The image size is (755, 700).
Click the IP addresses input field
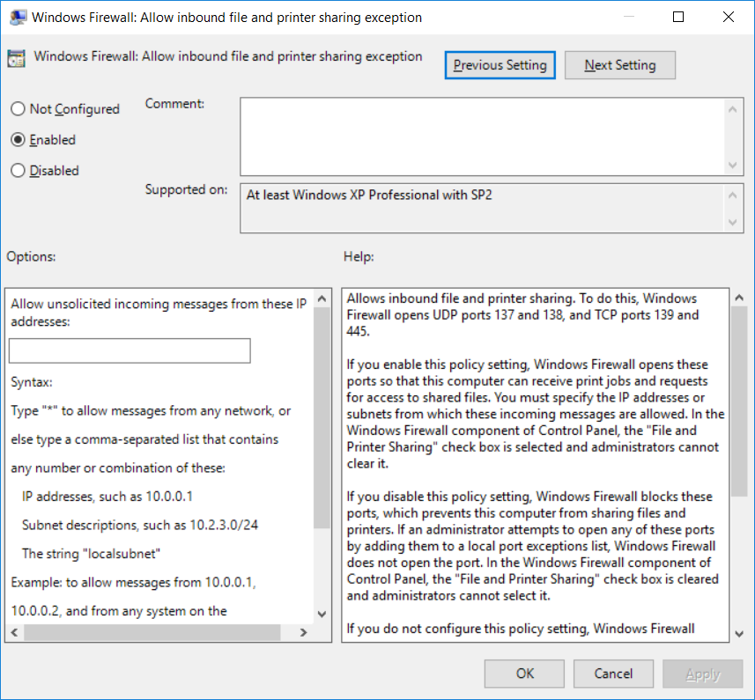tap(130, 350)
